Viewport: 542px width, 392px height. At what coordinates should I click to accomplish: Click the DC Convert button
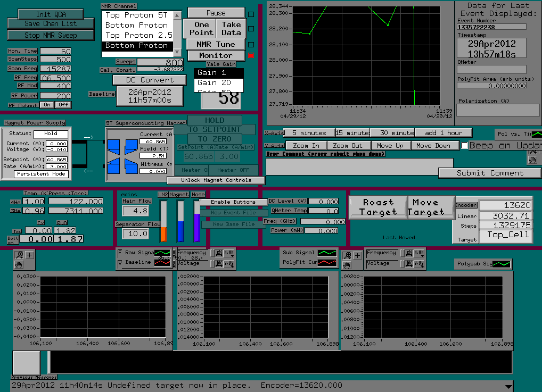(x=150, y=80)
